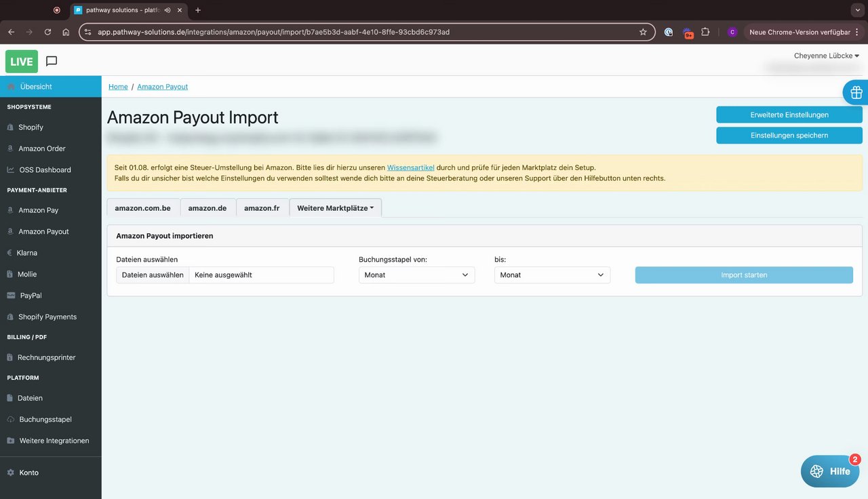Viewport: 868px width, 499px height.
Task: Click the BILLING / PDF section label
Action: (x=27, y=337)
